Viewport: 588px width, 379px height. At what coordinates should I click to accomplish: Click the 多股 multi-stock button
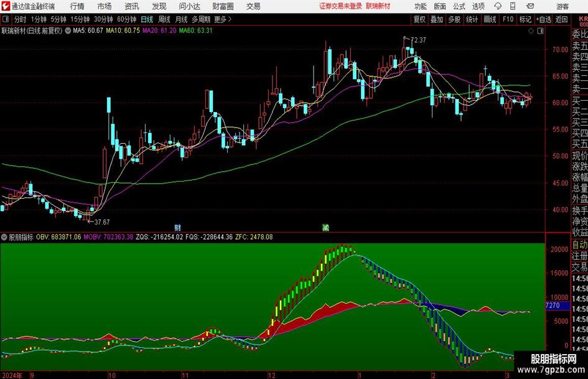click(454, 19)
